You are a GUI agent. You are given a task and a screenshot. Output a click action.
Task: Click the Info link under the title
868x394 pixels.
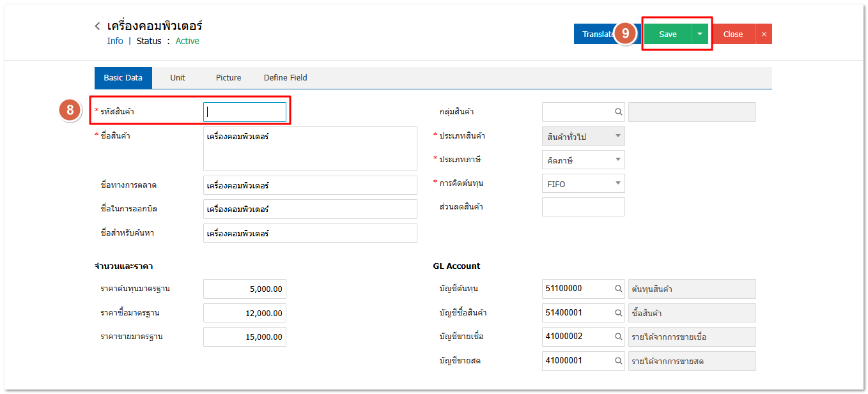115,41
